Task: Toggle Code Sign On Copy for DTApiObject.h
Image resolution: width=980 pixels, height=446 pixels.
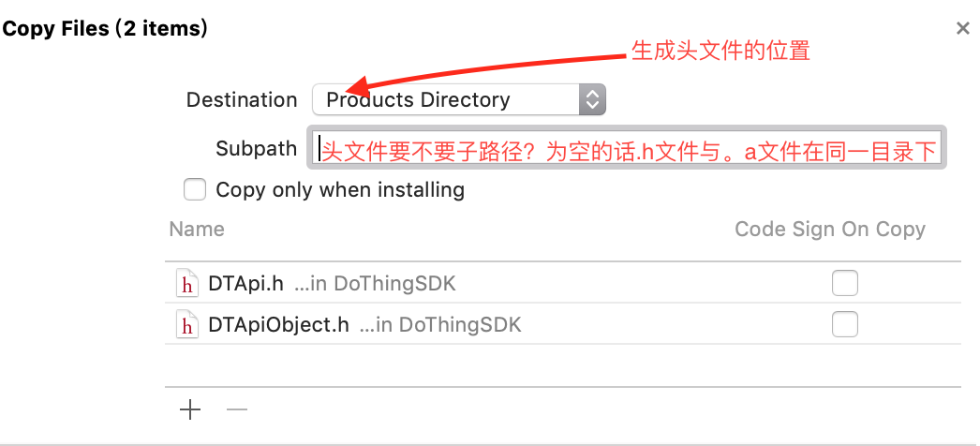Action: click(x=844, y=324)
